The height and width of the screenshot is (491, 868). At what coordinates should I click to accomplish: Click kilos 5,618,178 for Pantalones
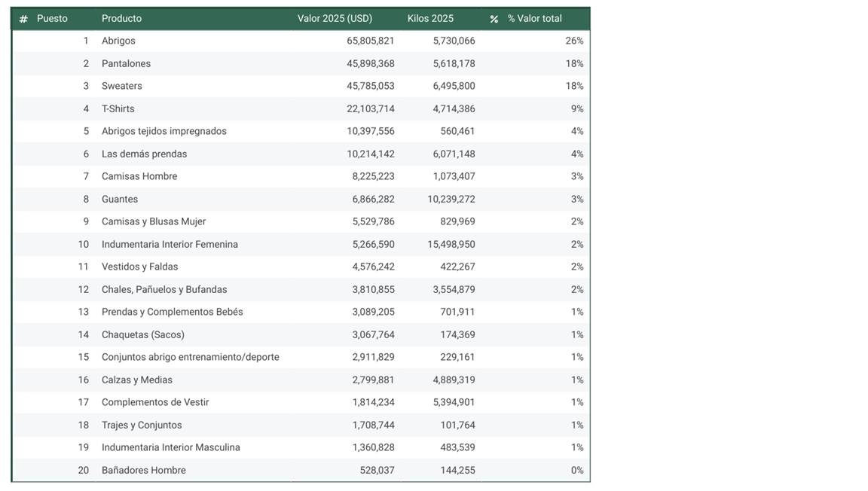coord(454,64)
